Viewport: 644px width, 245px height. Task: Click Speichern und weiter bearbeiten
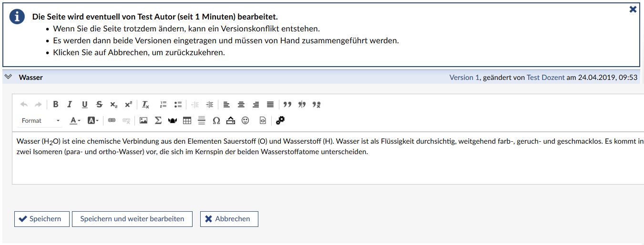coord(132,219)
